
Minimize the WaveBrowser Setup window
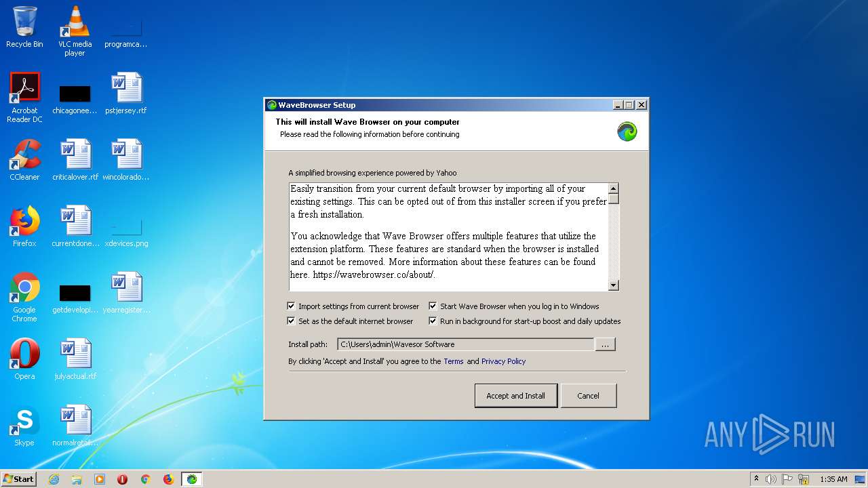[x=618, y=105]
